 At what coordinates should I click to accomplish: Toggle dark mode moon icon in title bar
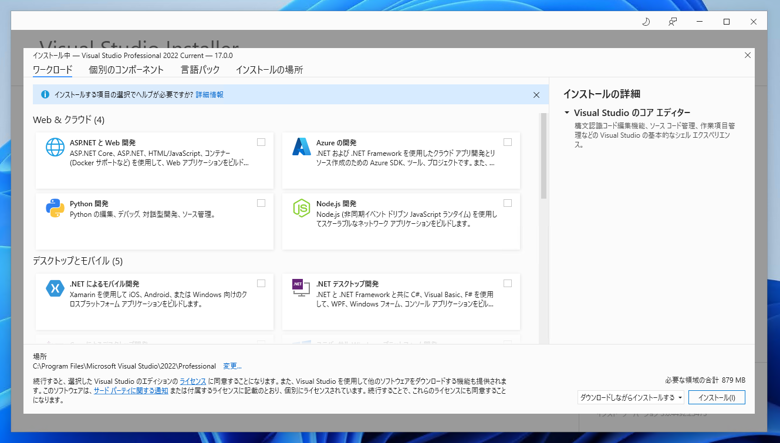pos(646,22)
